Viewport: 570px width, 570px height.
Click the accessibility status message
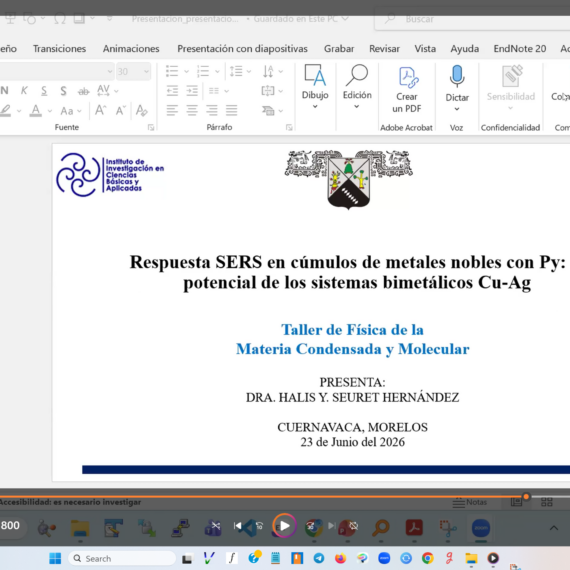70,502
